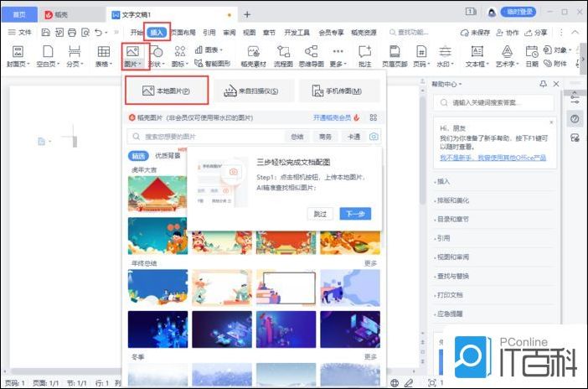Switch to the 开始 ribbon tab
Screen dimensions: 588x389
pos(137,33)
